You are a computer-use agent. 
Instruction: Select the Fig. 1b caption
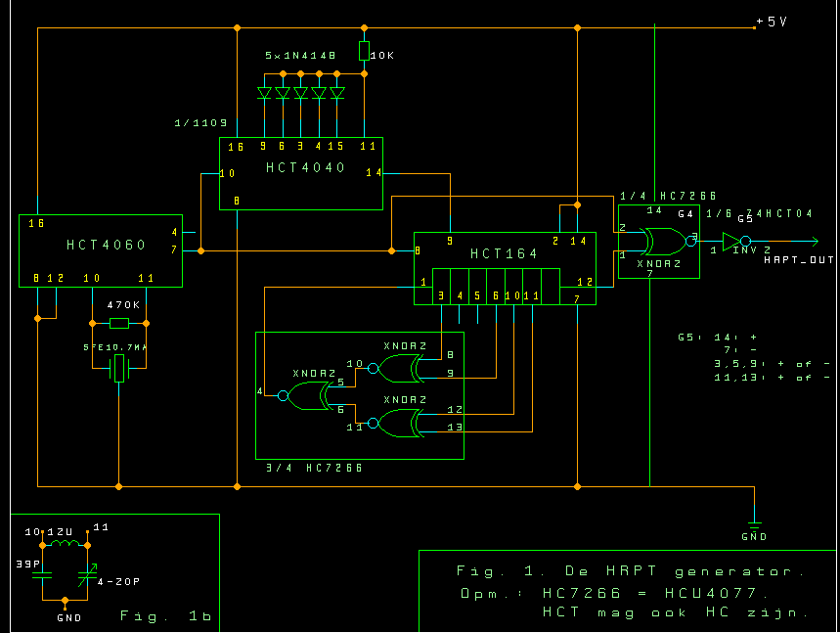pos(165,615)
